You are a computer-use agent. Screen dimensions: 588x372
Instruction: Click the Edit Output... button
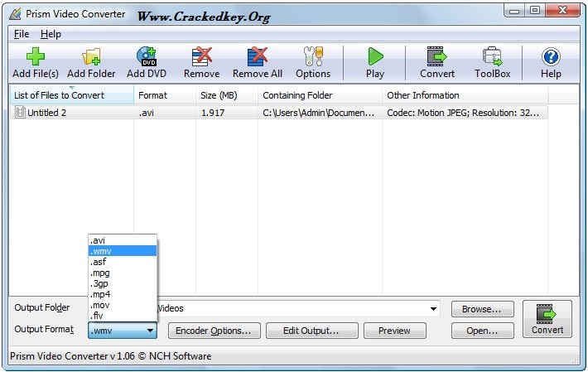click(x=312, y=331)
